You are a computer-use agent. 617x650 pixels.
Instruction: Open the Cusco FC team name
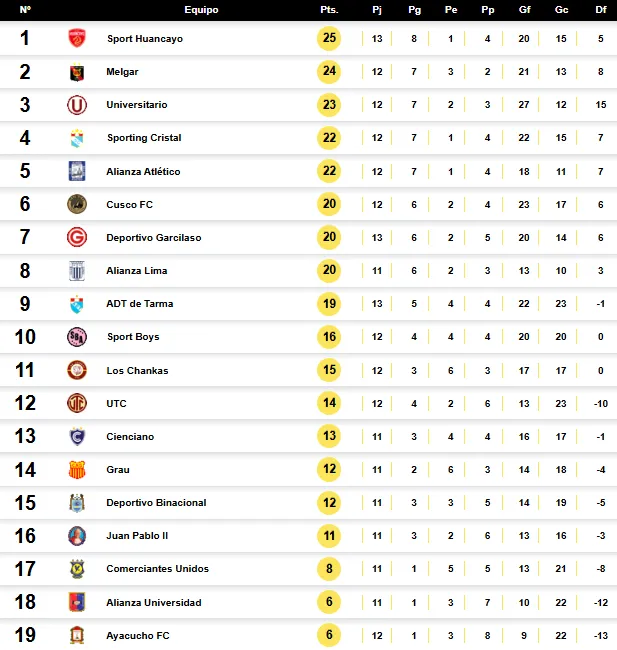pos(129,204)
